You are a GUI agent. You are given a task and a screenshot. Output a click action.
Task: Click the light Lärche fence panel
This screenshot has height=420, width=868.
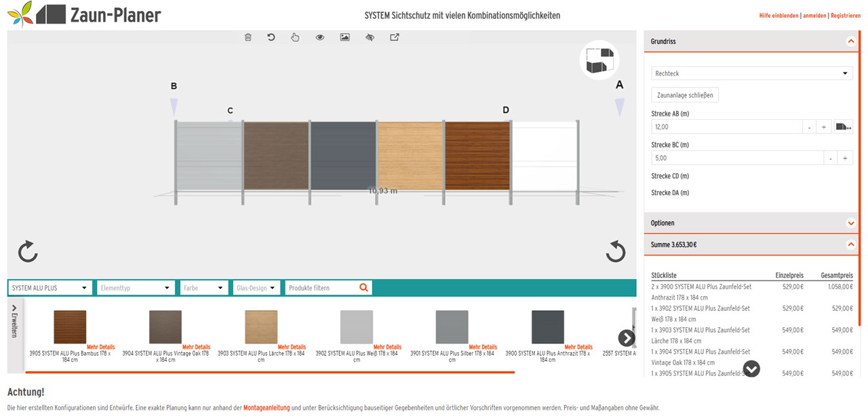(410, 156)
